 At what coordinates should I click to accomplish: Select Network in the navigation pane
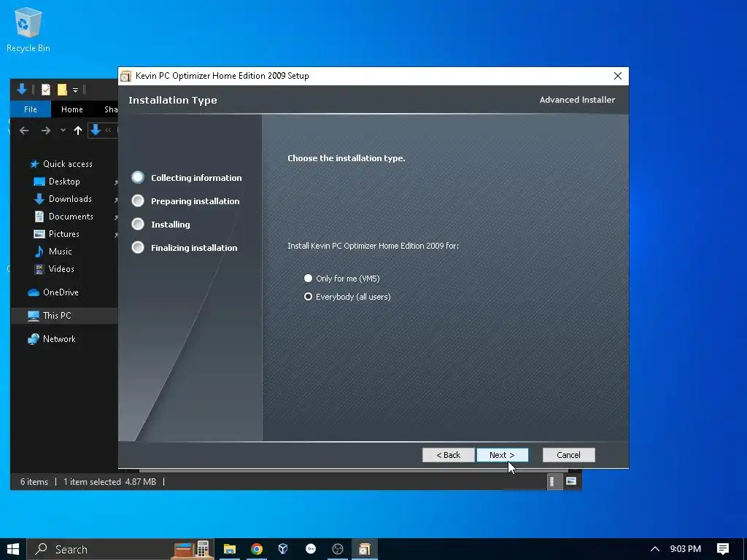coord(59,339)
